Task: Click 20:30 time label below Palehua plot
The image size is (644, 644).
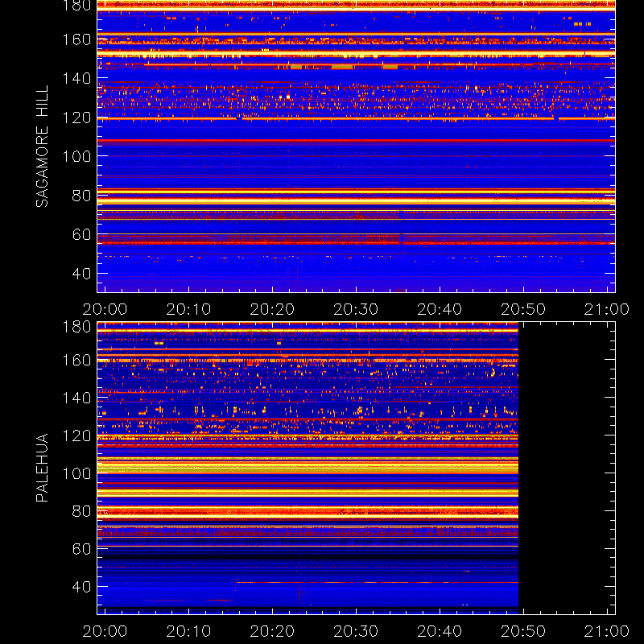Action: click(x=356, y=631)
